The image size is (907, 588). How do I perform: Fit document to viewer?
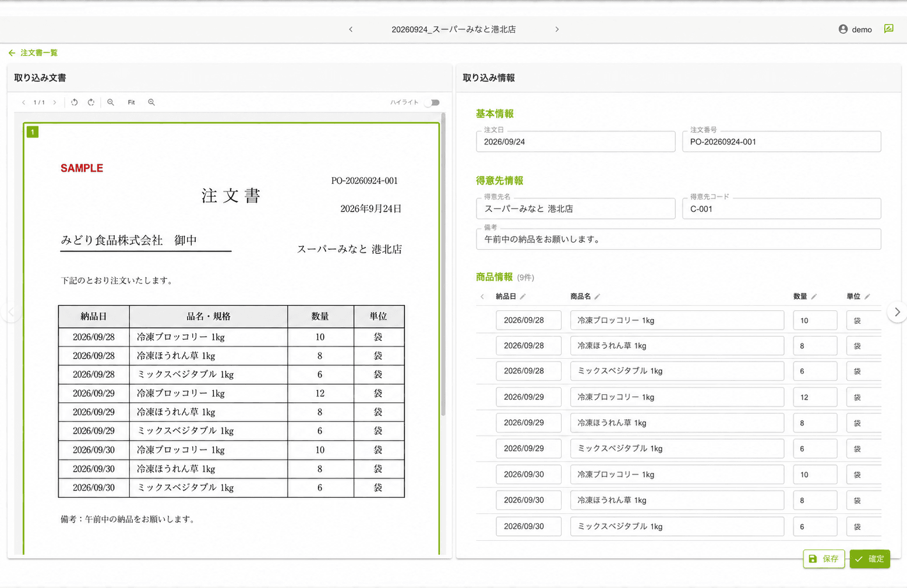click(131, 102)
